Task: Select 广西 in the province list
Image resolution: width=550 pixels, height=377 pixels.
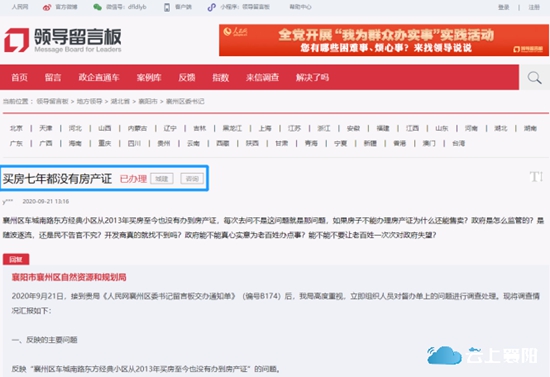Action: click(x=46, y=143)
